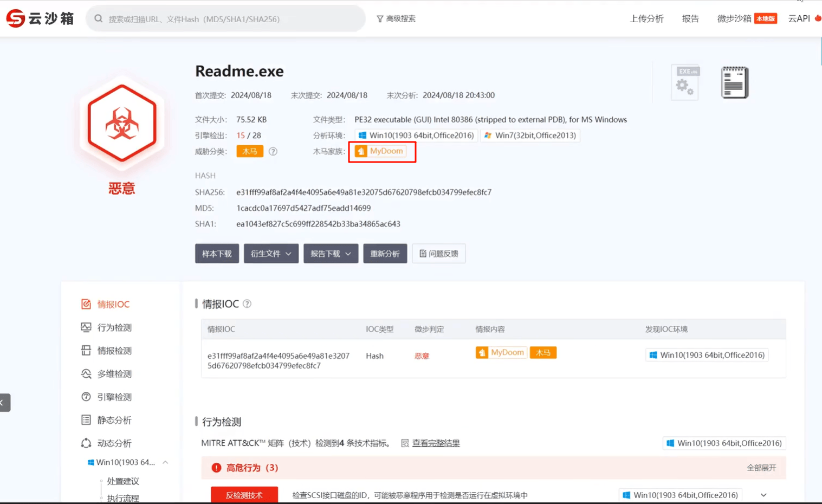Viewport: 822px width, 504px height.
Task: Click MyDoom tag in IOC table row
Action: pos(501,353)
